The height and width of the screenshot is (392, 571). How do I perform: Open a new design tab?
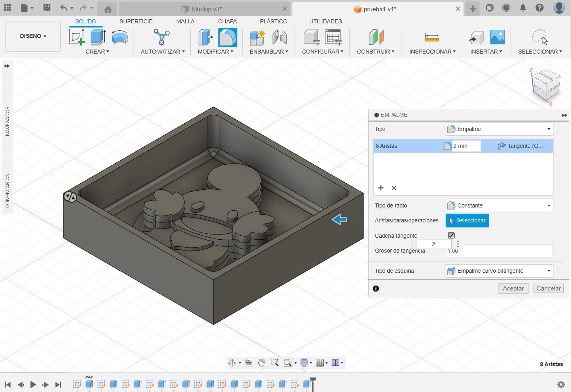click(x=473, y=8)
